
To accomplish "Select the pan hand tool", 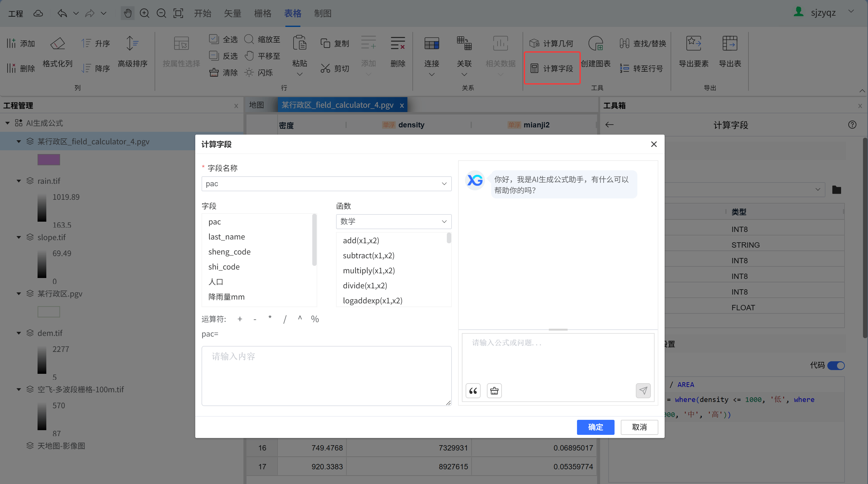I will point(127,13).
